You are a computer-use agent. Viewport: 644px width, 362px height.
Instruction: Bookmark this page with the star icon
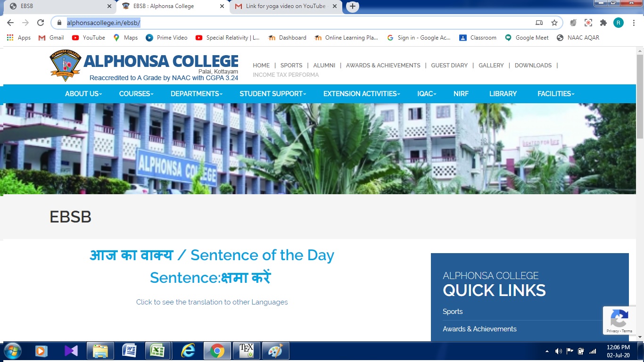(554, 23)
